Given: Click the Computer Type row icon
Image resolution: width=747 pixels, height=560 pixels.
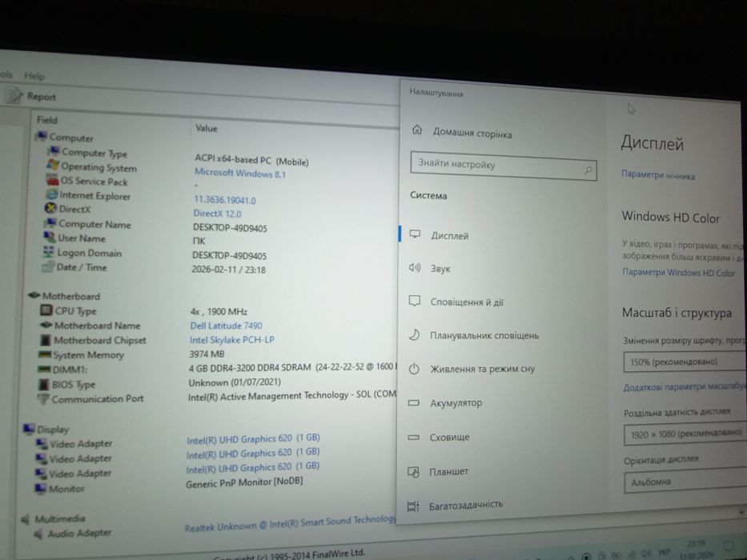Looking at the screenshot, I should [x=54, y=151].
